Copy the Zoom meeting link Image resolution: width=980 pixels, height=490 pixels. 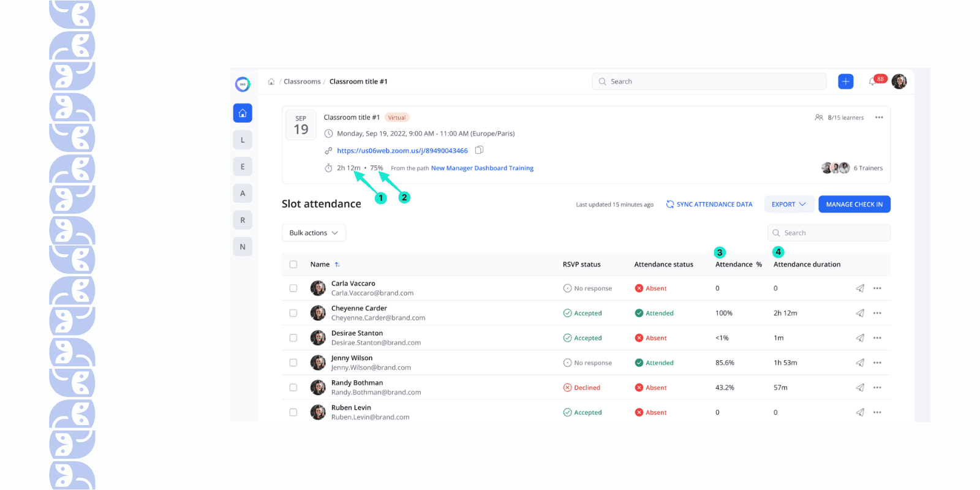click(x=480, y=150)
